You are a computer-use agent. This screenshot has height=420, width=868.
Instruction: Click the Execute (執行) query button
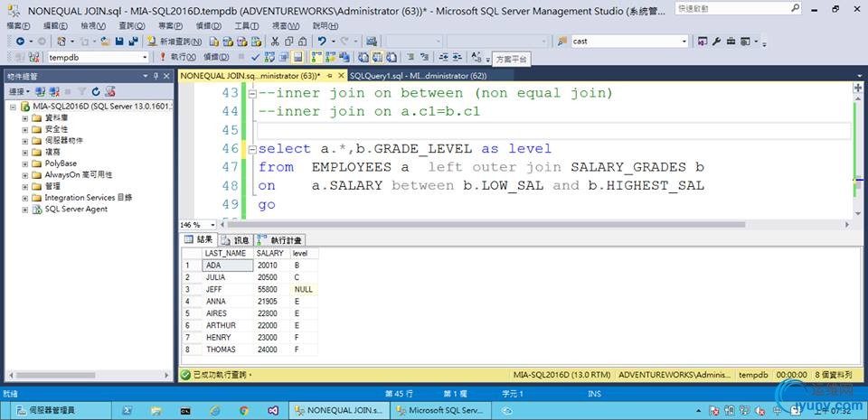[x=175, y=57]
